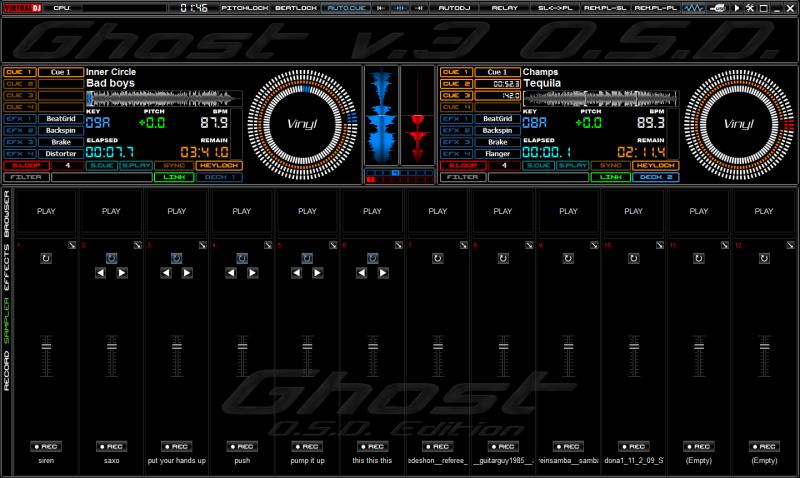Open Brake effect selector on left deck
Image resolution: width=800 pixels, height=478 pixels.
pyautogui.click(x=61, y=142)
